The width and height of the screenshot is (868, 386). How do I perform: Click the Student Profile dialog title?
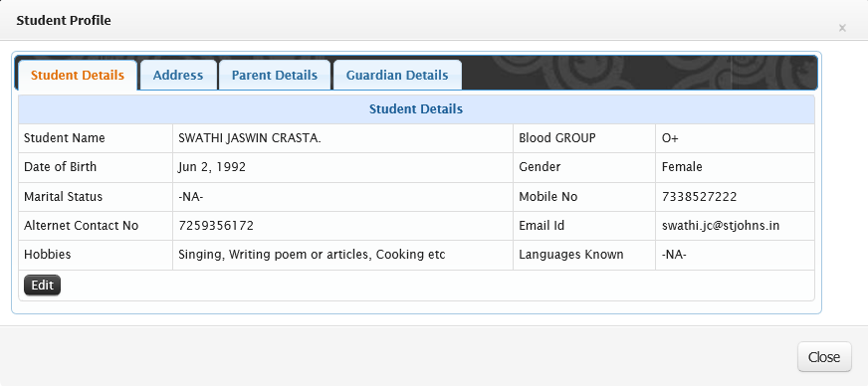[x=64, y=21]
